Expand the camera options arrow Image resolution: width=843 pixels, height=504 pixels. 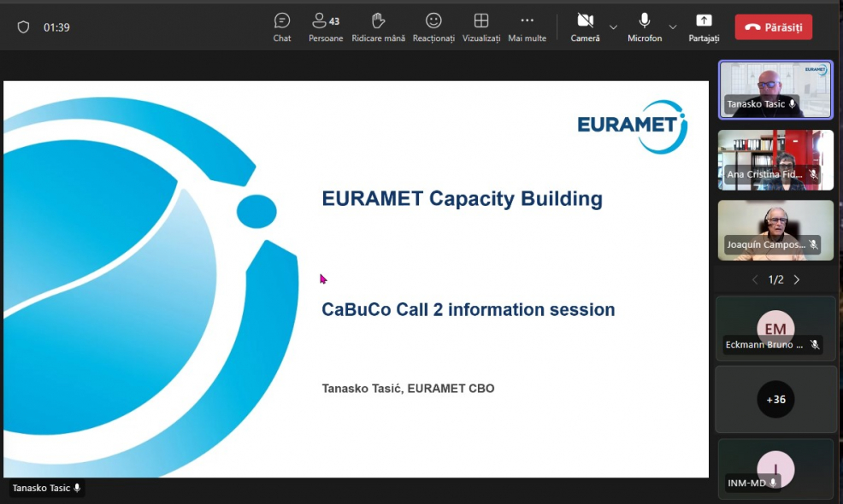tap(613, 26)
